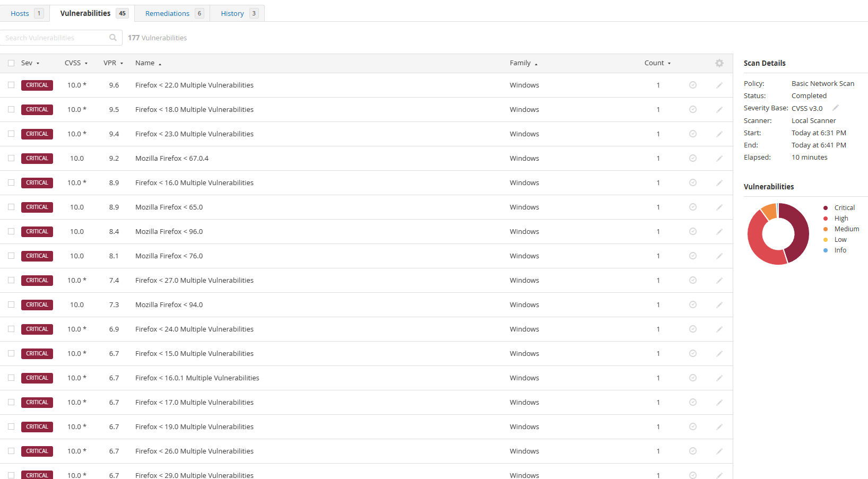Accept risk icon for Firefox < 27.0 row
Screen dimensions: 868x479
pos(693,280)
